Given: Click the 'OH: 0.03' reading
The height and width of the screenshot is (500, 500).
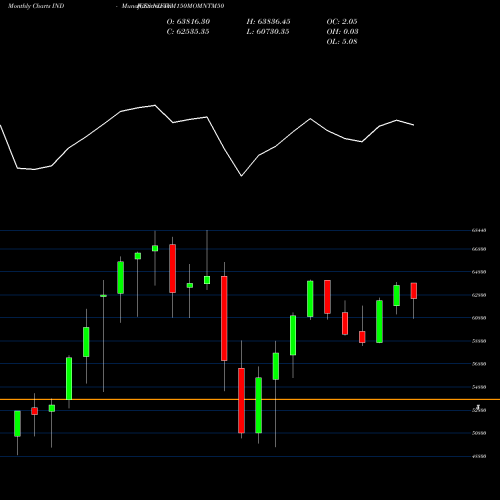Looking at the screenshot, I should [342, 32].
